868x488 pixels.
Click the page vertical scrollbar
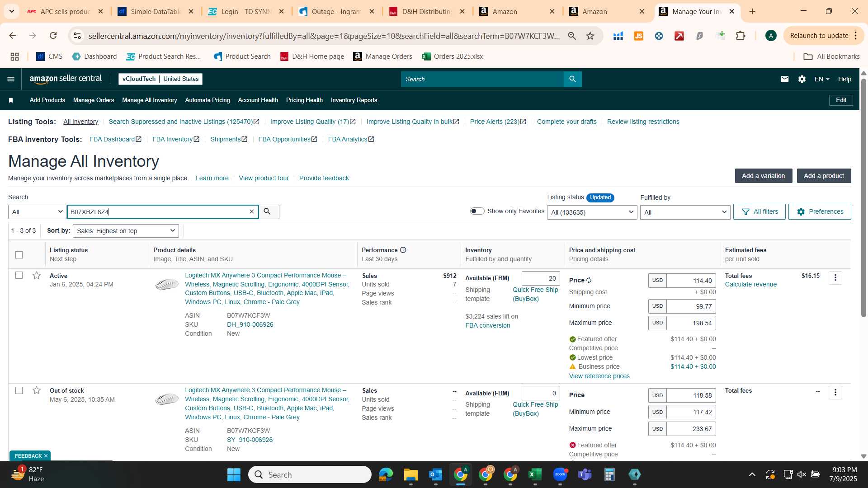pos(863,197)
